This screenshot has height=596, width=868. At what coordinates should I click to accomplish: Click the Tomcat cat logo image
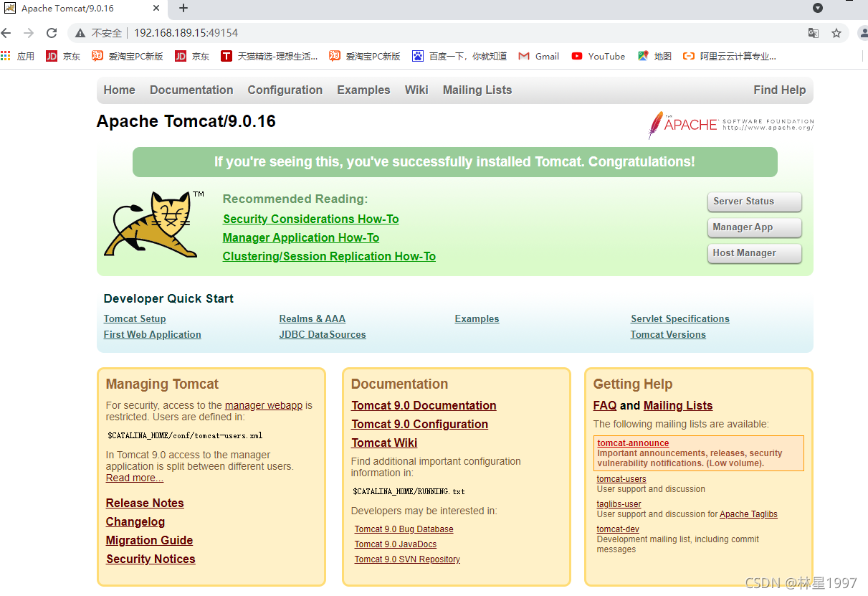coord(154,224)
